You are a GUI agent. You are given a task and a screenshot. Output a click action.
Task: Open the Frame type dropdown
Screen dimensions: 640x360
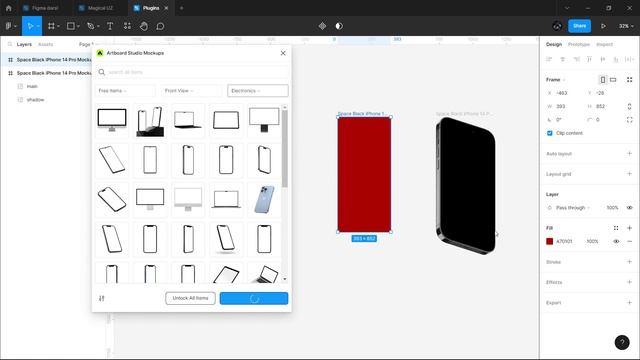556,80
